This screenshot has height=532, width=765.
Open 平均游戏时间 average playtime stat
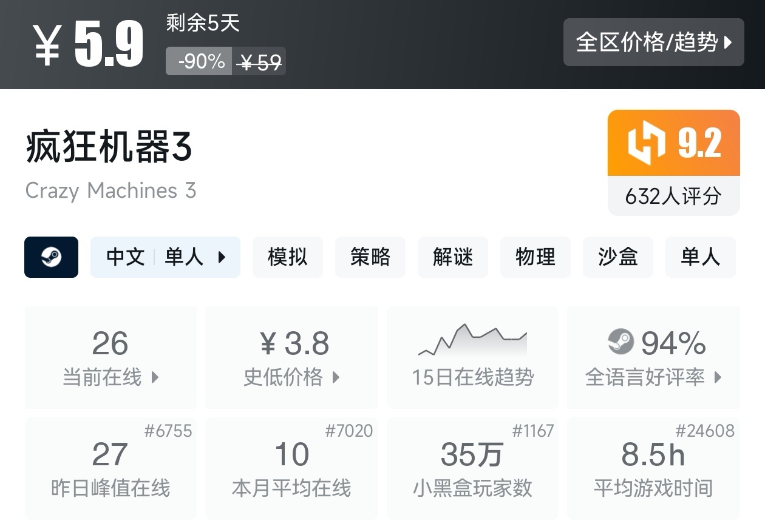tap(653, 467)
